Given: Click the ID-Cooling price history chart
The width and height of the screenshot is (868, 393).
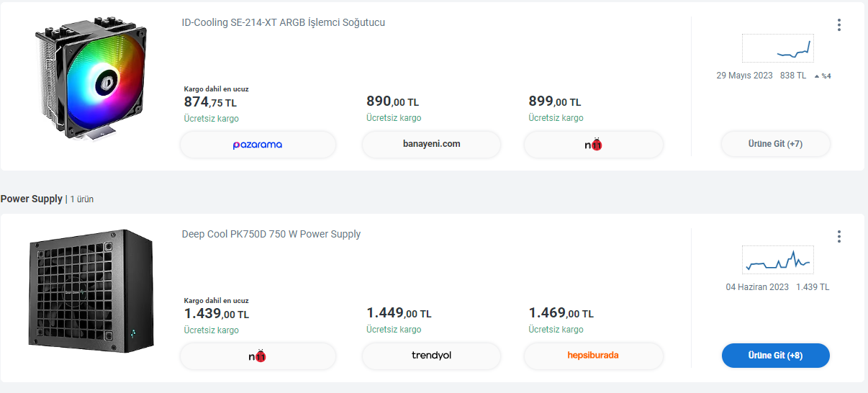Looking at the screenshot, I should click(x=777, y=48).
